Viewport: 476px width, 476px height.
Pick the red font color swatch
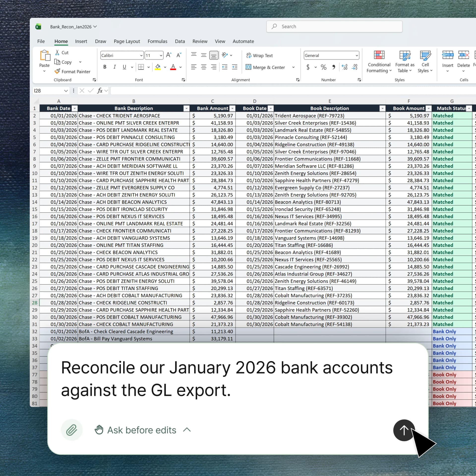[173, 67]
